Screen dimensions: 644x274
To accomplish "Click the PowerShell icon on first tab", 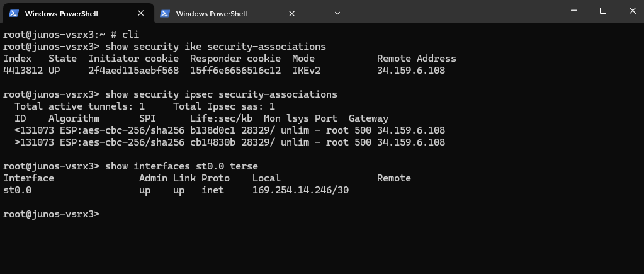I will (14, 14).
